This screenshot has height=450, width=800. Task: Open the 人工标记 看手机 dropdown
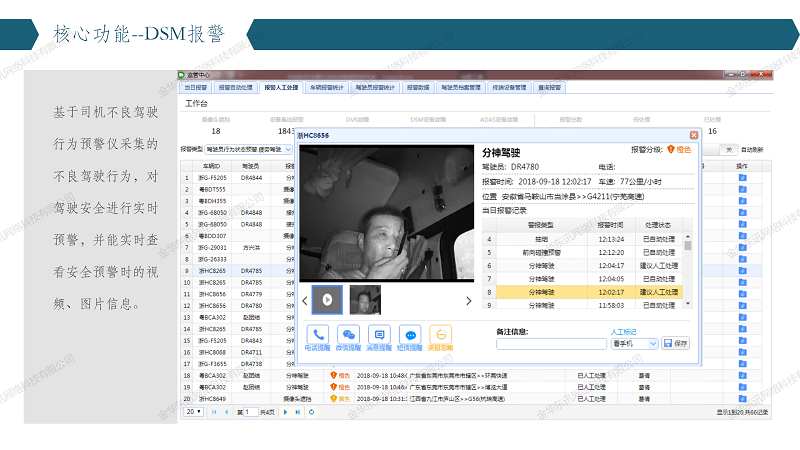tap(639, 343)
